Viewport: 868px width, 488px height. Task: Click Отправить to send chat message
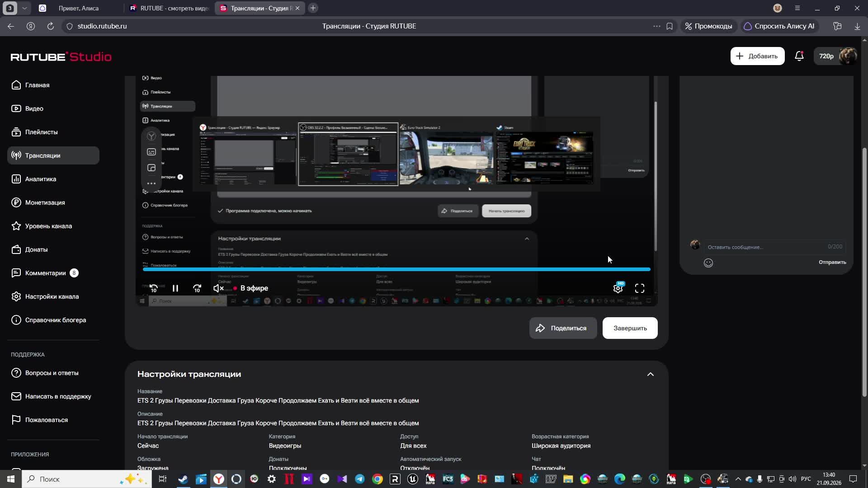point(832,262)
